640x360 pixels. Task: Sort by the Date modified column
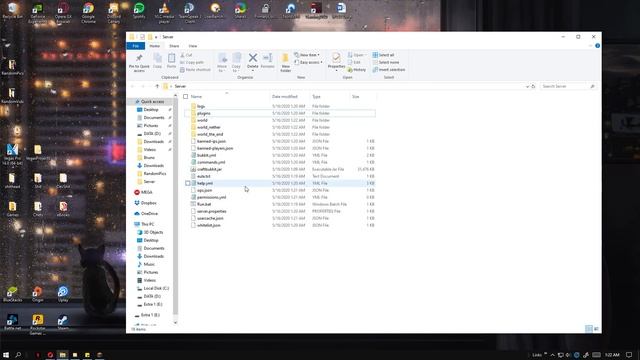[284, 97]
